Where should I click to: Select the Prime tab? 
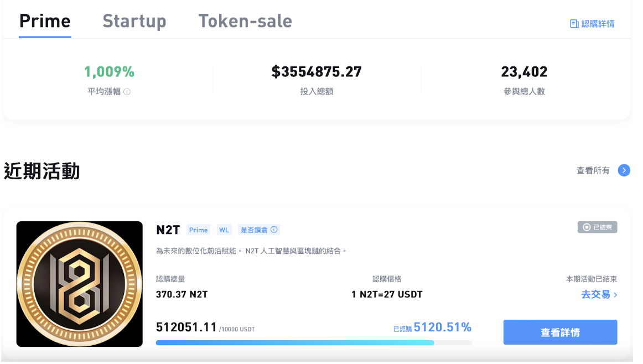click(45, 21)
